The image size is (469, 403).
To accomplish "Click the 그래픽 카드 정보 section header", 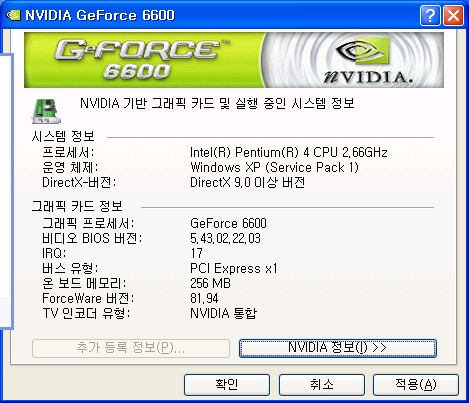I will click(x=77, y=206).
